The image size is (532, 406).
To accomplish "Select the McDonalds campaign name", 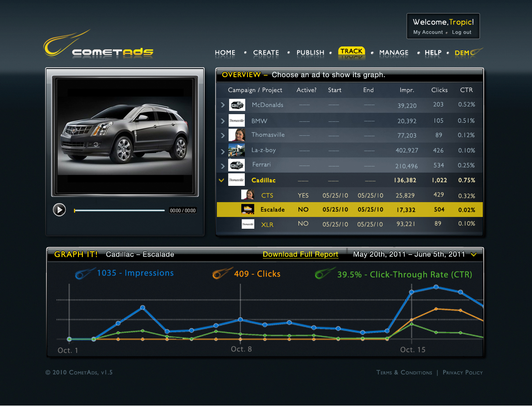I will [267, 105].
